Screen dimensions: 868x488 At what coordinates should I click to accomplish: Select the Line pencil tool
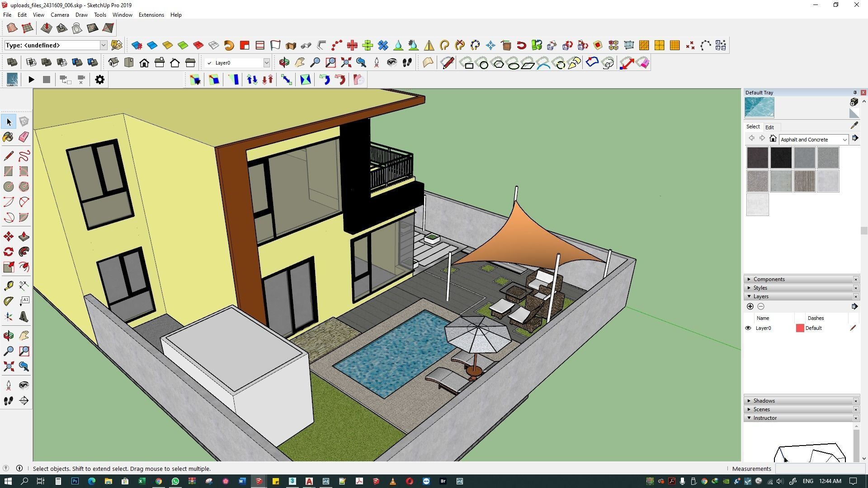(x=8, y=156)
